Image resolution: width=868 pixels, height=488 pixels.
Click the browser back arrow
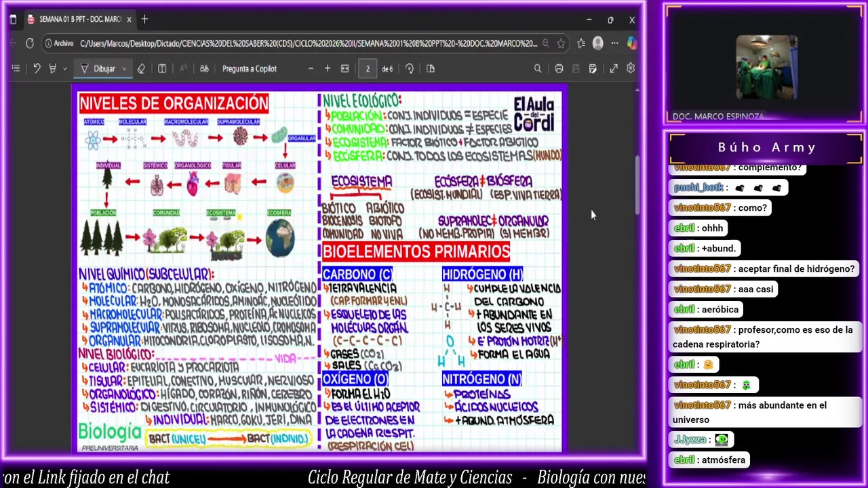pos(13,43)
